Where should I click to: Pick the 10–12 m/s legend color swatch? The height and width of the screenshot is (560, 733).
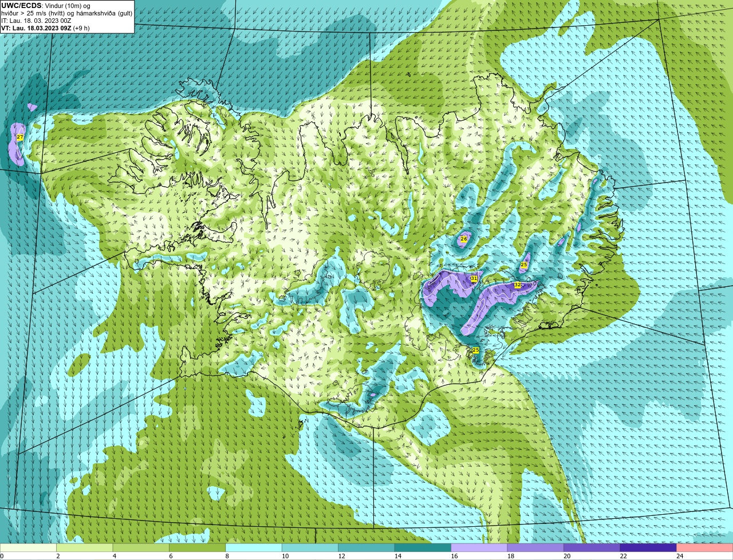click(x=310, y=548)
